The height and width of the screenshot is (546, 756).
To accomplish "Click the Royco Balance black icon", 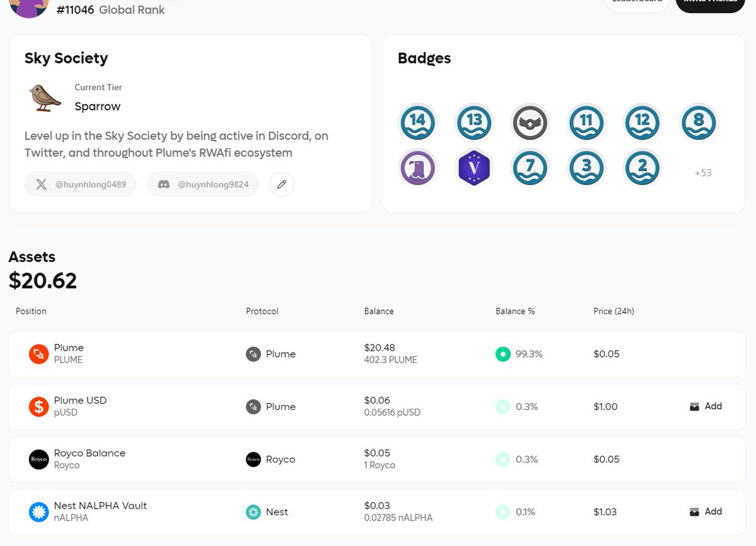I will pos(39,460).
